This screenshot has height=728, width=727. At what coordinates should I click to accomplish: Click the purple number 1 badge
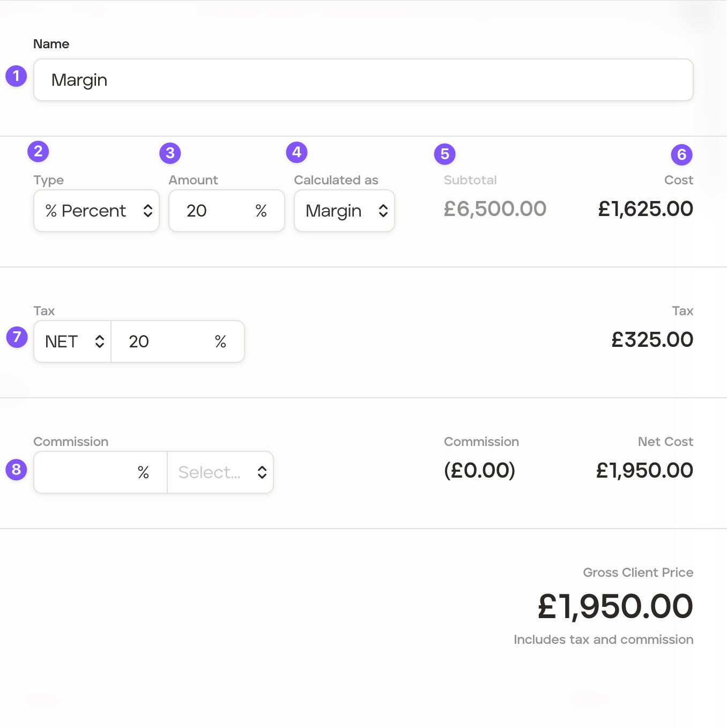pyautogui.click(x=16, y=76)
